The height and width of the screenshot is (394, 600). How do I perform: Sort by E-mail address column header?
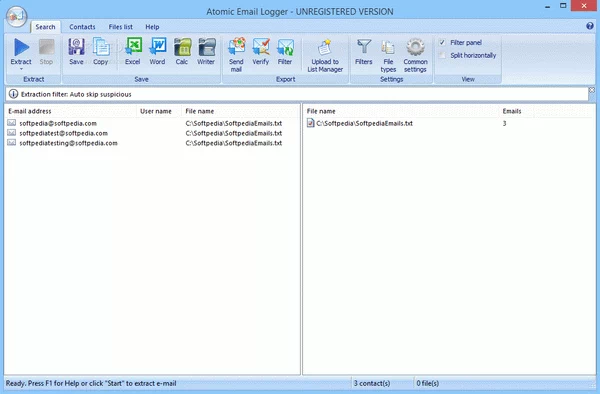tap(71, 111)
